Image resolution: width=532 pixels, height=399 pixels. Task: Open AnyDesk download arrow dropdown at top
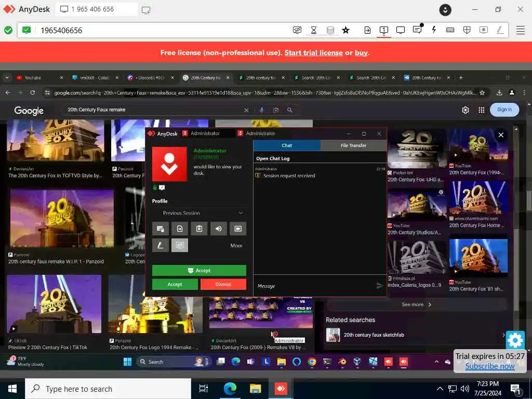[445, 10]
